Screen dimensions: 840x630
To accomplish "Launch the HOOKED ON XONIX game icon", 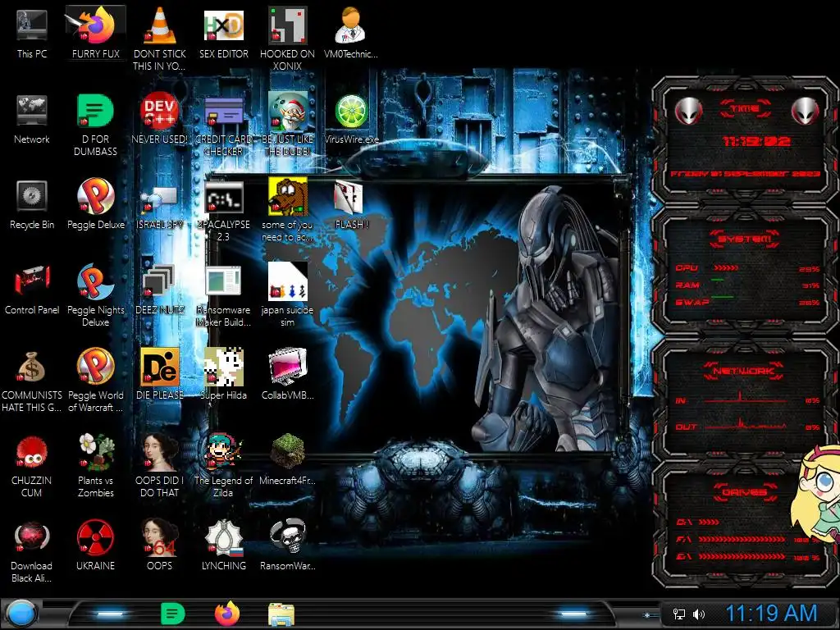I will 288,25.
